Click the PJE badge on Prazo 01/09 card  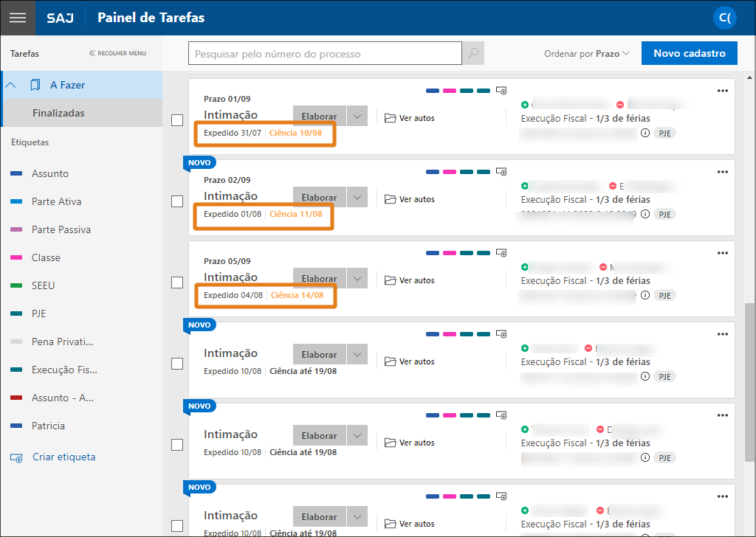(665, 134)
